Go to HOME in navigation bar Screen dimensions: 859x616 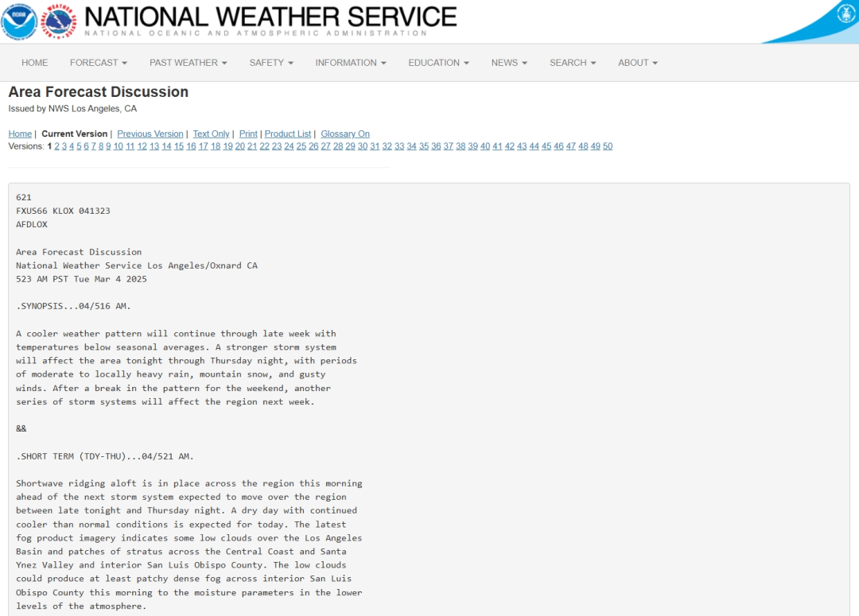(34, 63)
